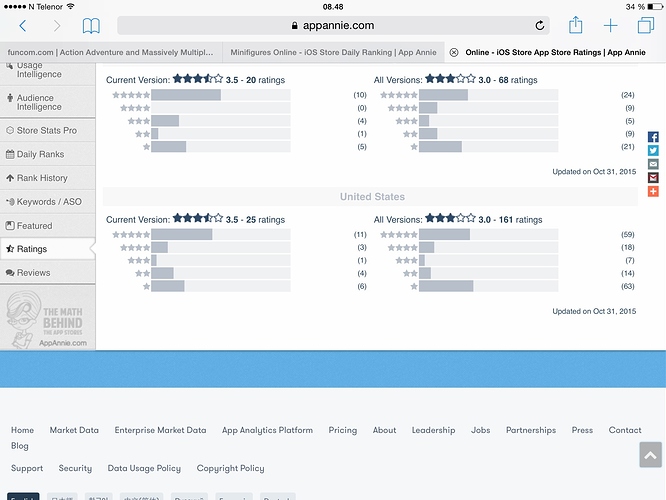Share via the Facebook icon
The image size is (666, 500).
point(653,137)
